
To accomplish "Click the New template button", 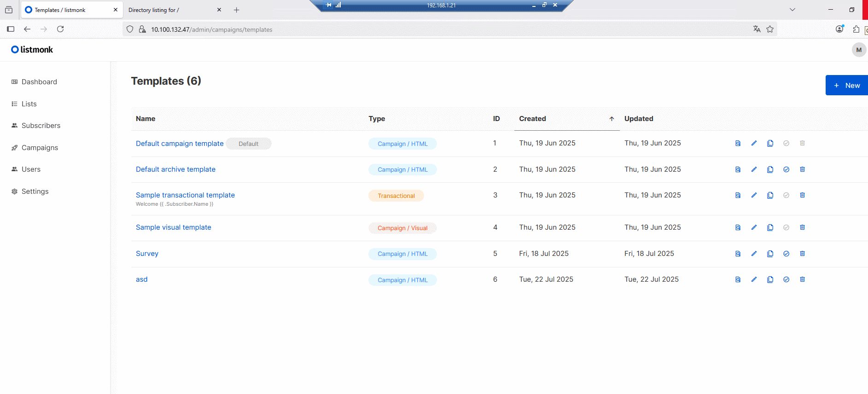I will [847, 85].
